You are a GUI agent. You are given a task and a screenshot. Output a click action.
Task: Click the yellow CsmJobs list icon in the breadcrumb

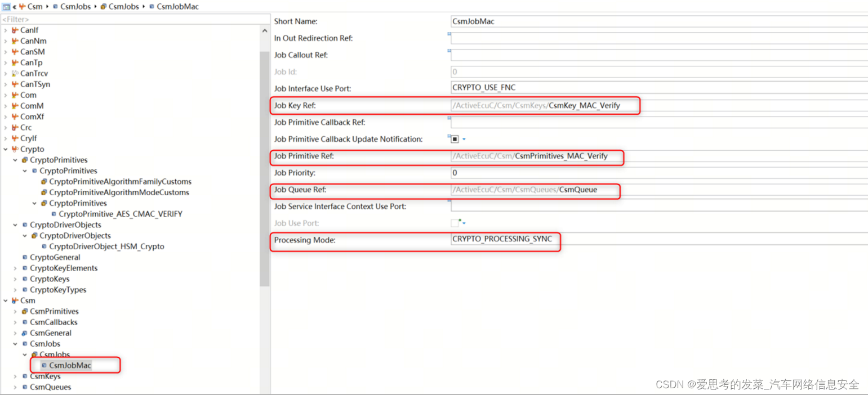(104, 6)
